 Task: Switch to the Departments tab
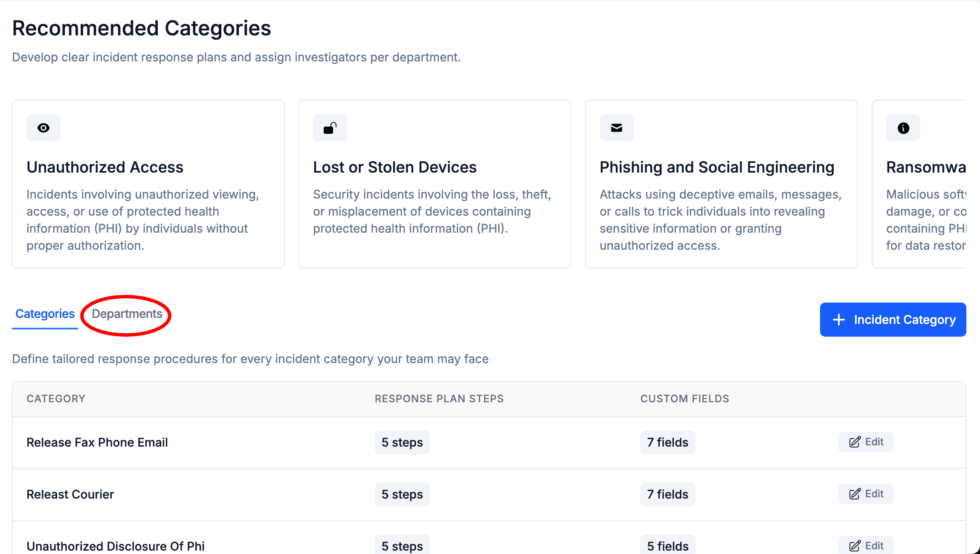[127, 314]
